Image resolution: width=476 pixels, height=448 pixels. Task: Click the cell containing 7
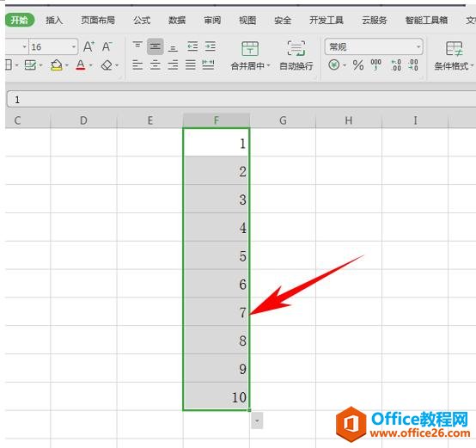pos(217,312)
